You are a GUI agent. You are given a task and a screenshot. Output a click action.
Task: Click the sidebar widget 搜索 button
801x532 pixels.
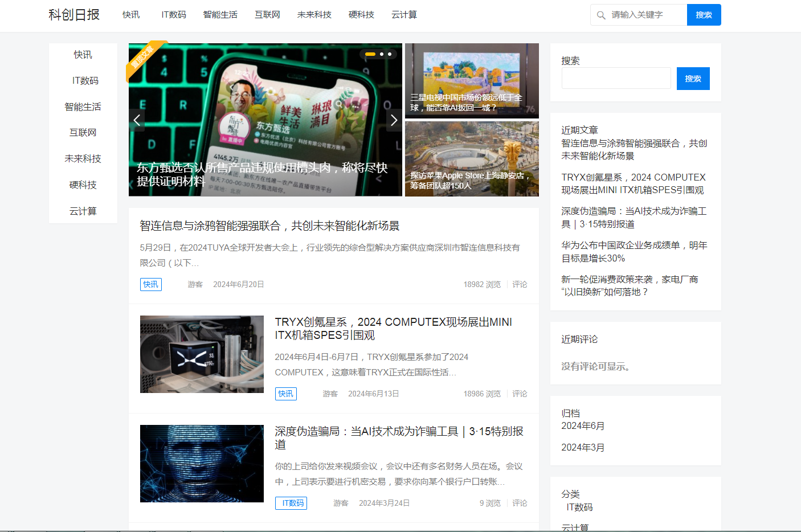tap(693, 79)
